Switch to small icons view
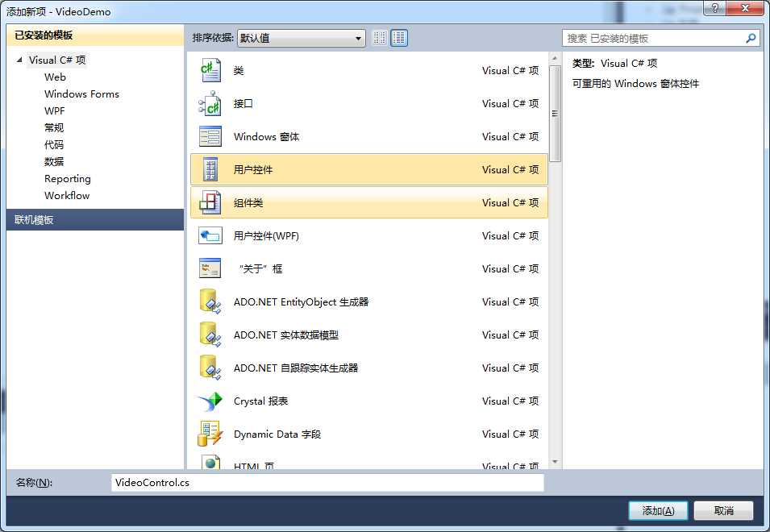The height and width of the screenshot is (532, 770). (x=380, y=38)
